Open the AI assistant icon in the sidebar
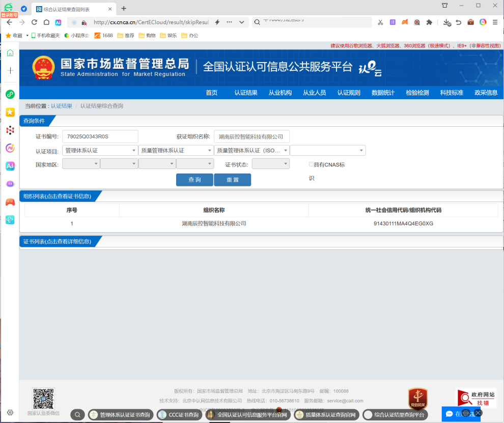504x423 pixels. 10,165
